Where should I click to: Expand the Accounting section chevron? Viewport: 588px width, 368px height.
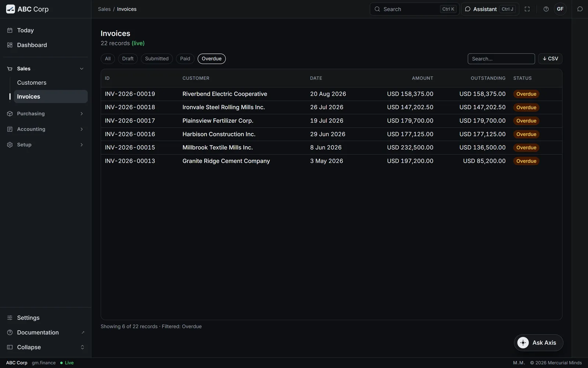coord(82,129)
